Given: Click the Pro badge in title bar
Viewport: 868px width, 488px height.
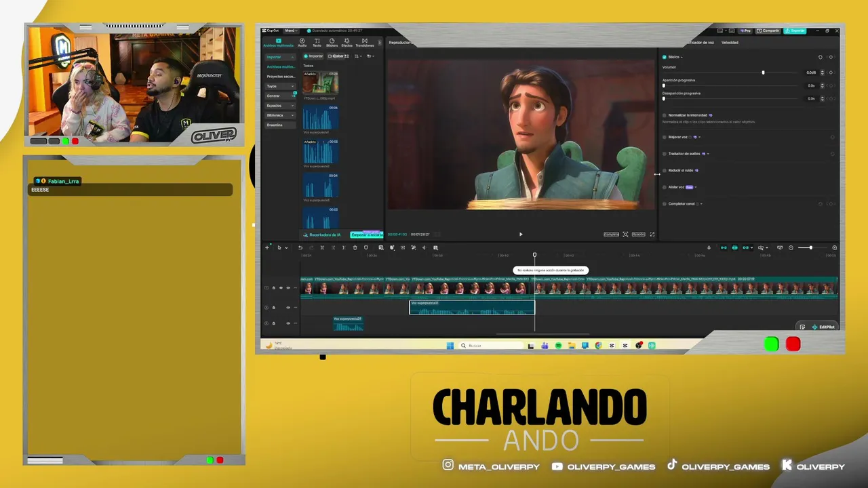Looking at the screenshot, I should tap(746, 30).
